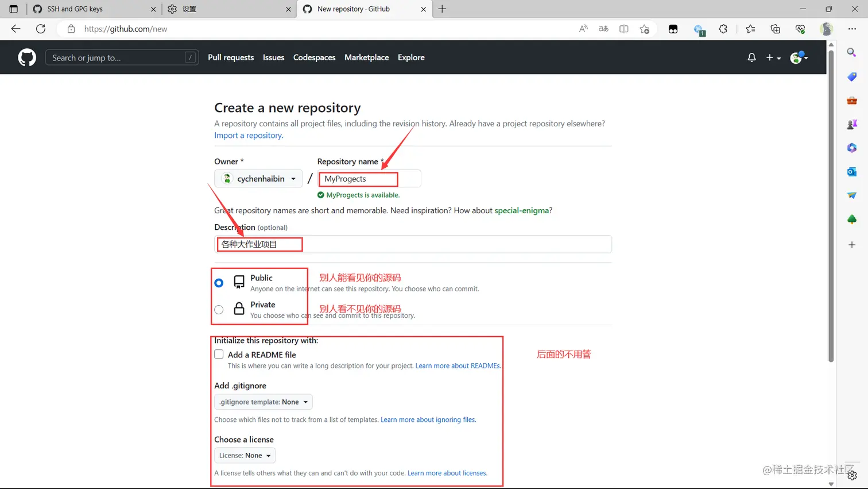Close the New repository tab
The width and height of the screenshot is (868, 489).
[424, 9]
